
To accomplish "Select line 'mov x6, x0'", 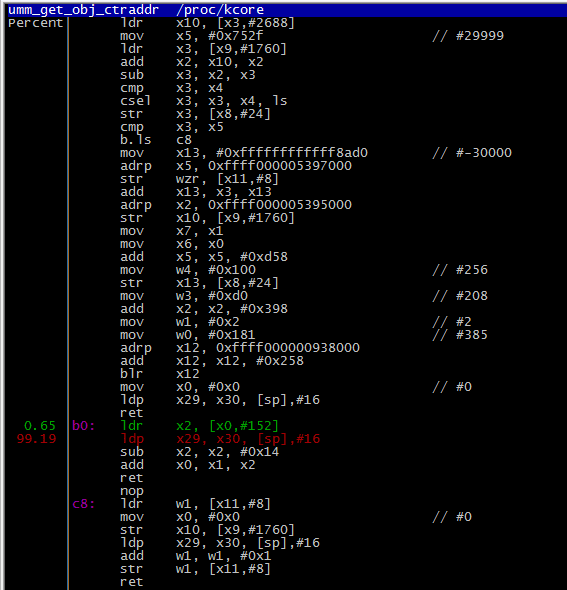I will [x=172, y=244].
